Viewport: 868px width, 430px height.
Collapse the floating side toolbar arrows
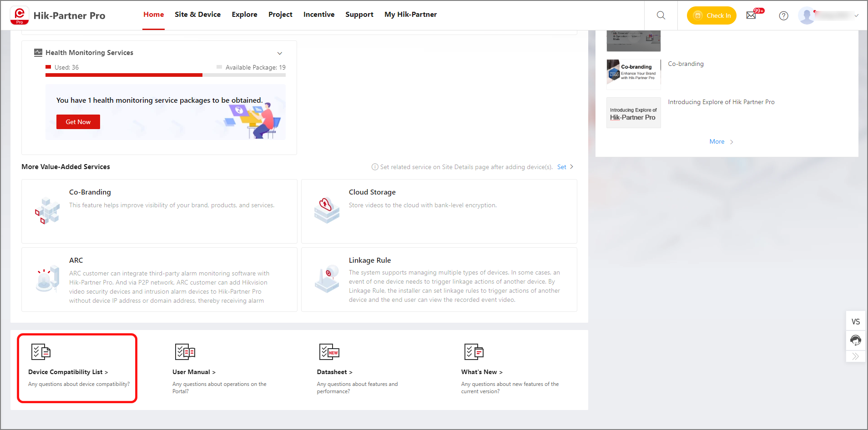point(856,356)
